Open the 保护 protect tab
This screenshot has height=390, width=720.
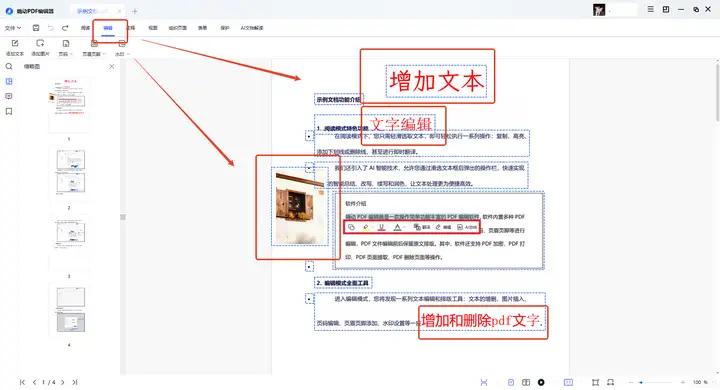(x=225, y=28)
